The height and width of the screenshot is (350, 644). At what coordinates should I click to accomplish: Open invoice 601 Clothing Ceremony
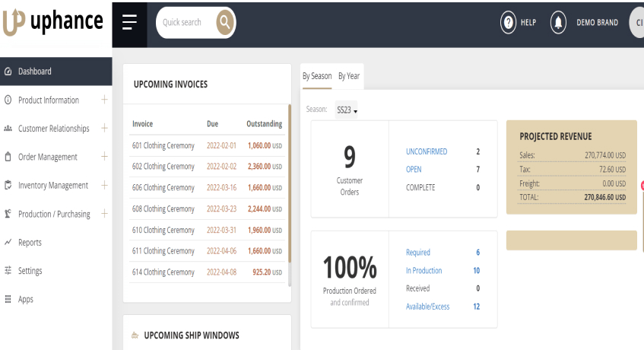coord(163,145)
